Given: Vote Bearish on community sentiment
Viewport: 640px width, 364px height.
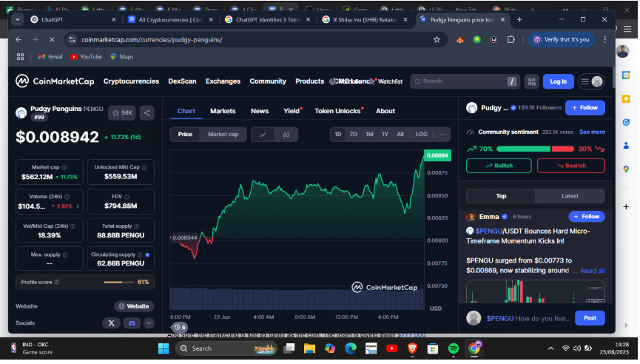Looking at the screenshot, I should [x=570, y=166].
